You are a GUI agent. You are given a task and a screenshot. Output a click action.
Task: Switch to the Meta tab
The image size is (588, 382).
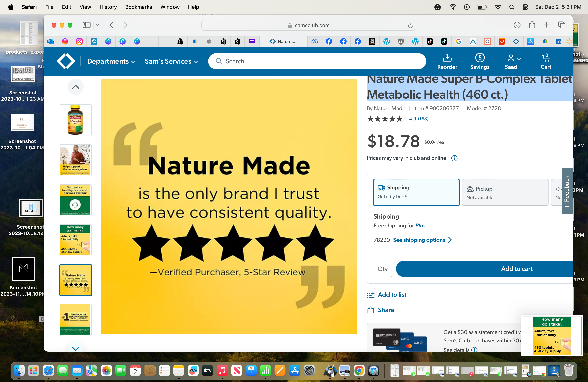pyautogui.click(x=314, y=41)
